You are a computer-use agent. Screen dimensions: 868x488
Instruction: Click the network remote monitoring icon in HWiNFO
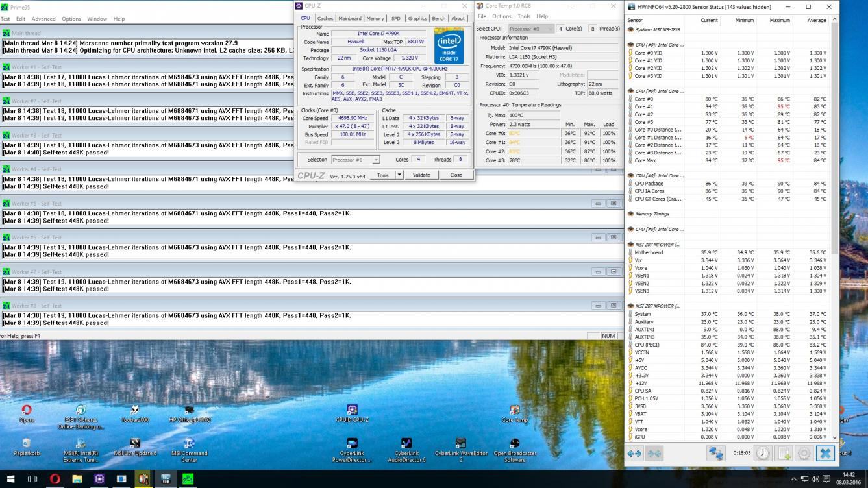pyautogui.click(x=715, y=453)
